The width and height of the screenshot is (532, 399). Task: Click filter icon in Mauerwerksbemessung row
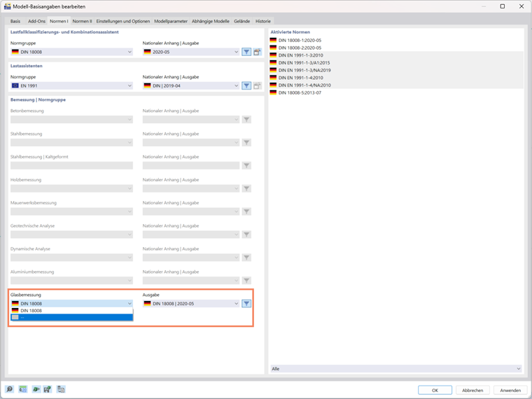pos(246,211)
